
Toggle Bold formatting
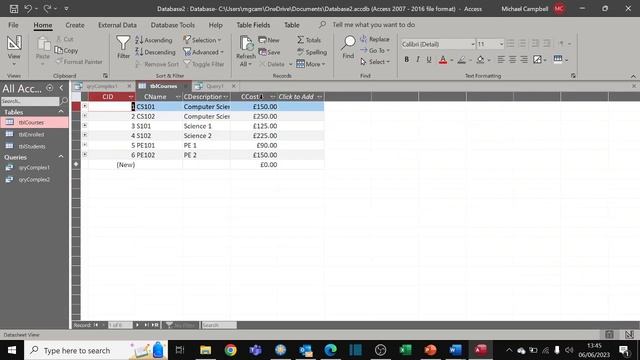[x=407, y=60]
